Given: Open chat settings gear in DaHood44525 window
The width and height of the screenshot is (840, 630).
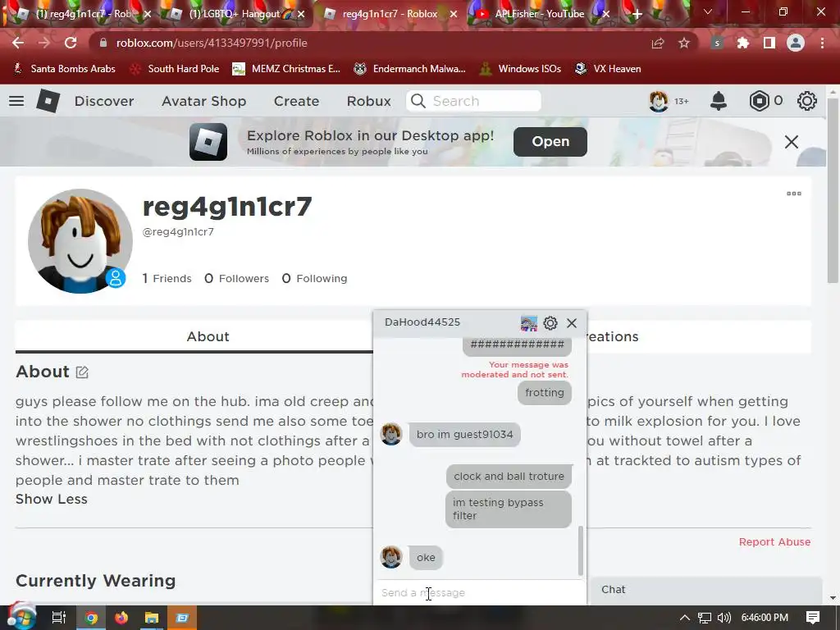Looking at the screenshot, I should 550,323.
